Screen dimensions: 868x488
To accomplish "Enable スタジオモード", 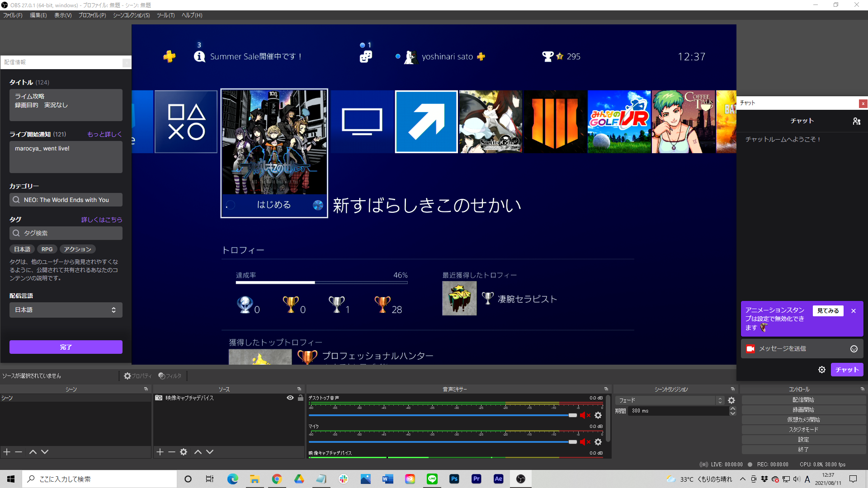I will click(x=803, y=430).
